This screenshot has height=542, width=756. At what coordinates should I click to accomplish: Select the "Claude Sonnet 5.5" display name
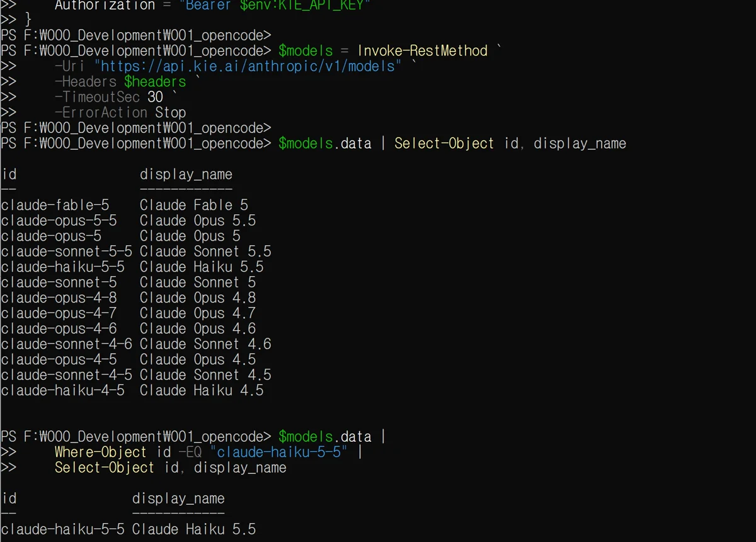pyautogui.click(x=205, y=252)
